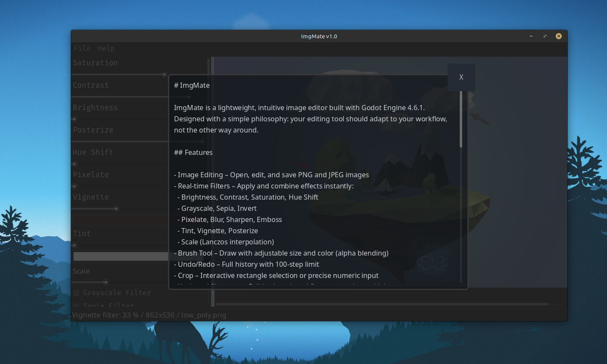Open the File menu

point(82,49)
